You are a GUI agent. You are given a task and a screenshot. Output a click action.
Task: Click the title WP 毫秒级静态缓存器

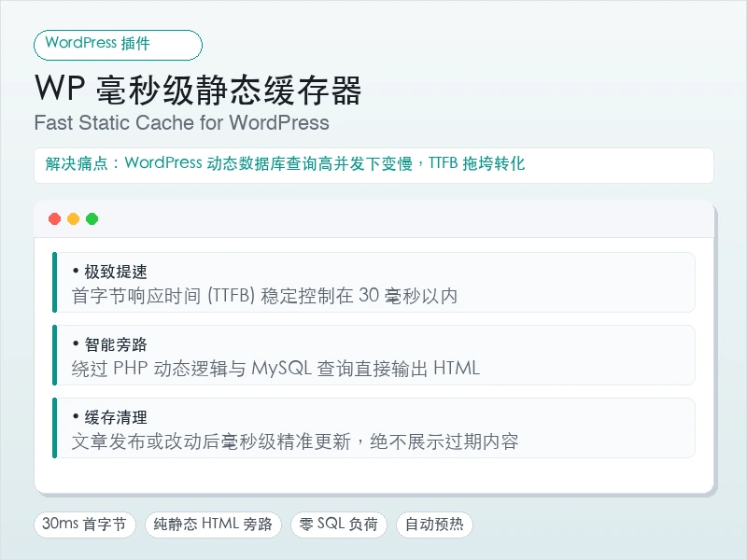(198, 90)
